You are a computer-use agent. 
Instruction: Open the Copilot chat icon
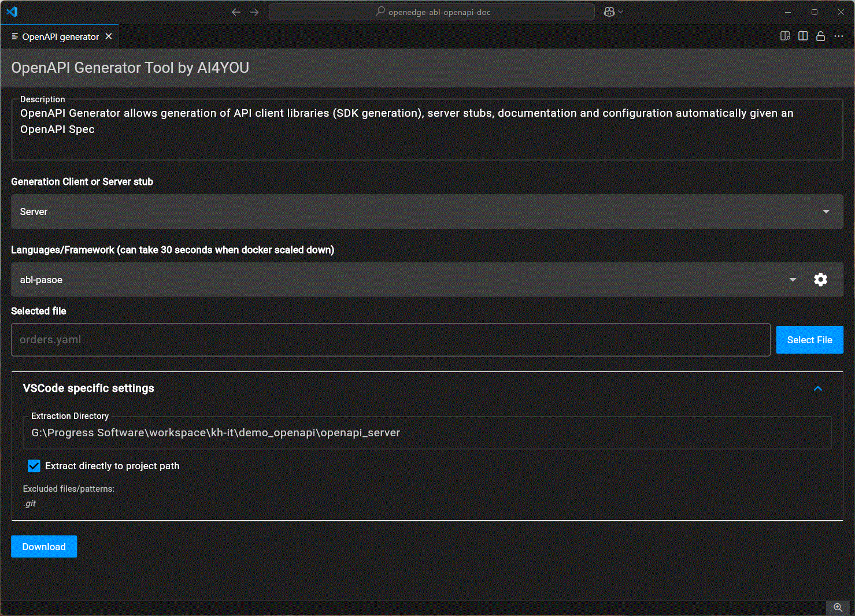[609, 12]
